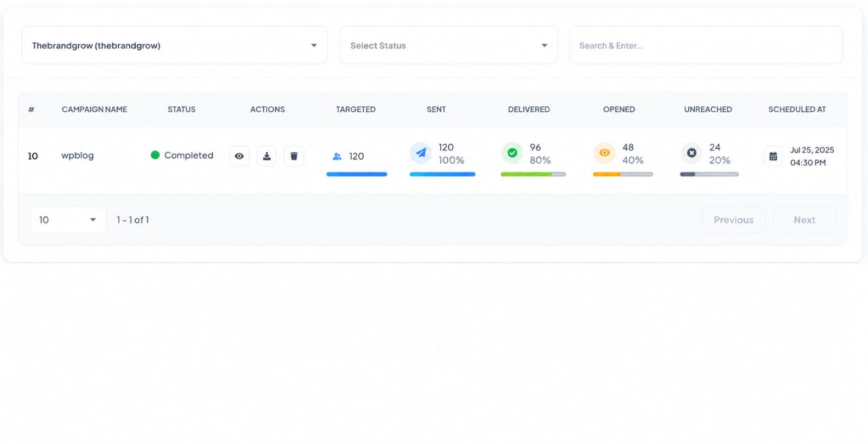This screenshot has width=868, height=444.
Task: Open the rows-per-page dropdown showing 10
Action: point(68,220)
